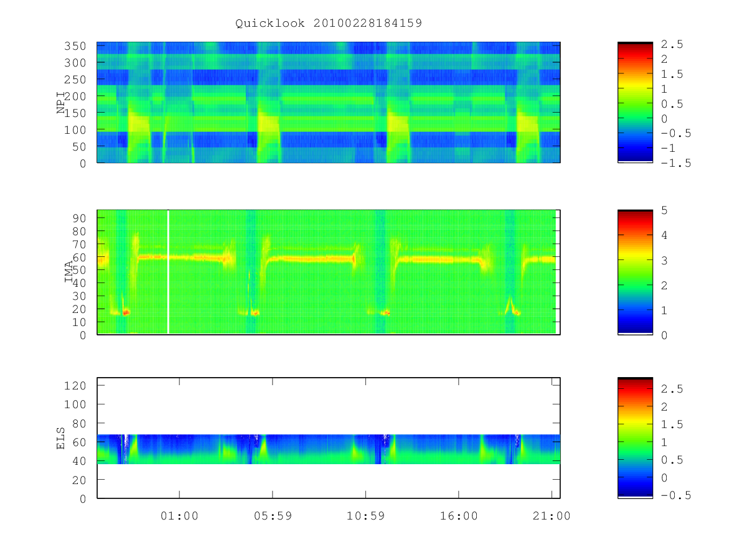
Task: Click the 5 label on IMA color bar
Action: coord(664,210)
